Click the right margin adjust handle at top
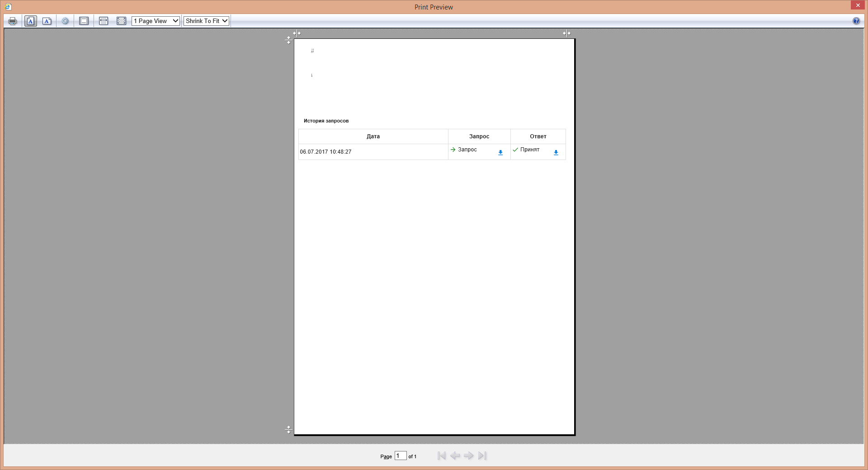 click(x=566, y=33)
